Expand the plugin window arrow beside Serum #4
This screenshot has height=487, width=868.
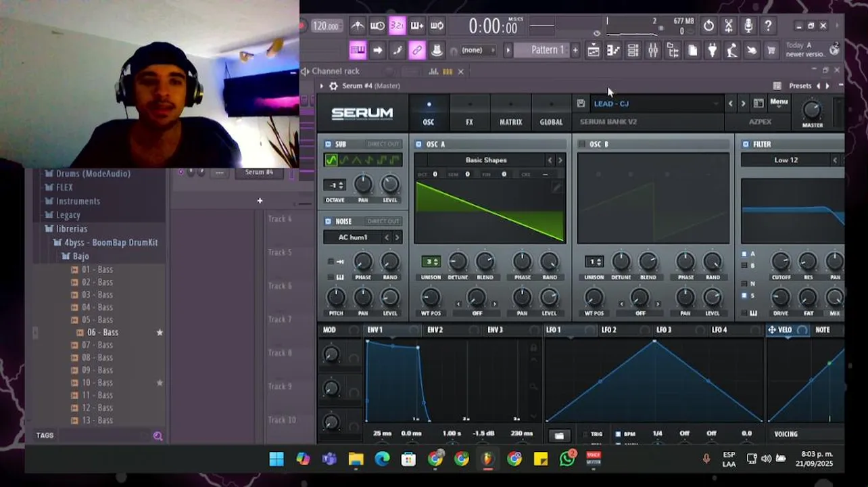tap(322, 86)
